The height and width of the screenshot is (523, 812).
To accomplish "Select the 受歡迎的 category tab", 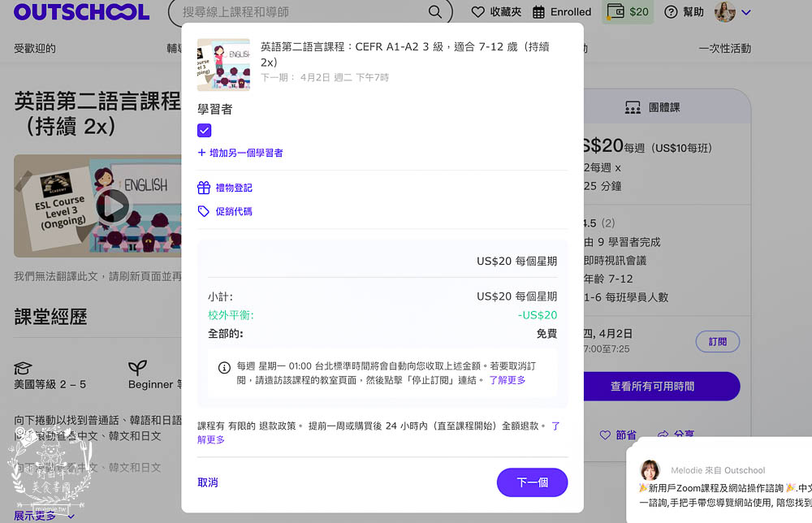I will tap(35, 48).
